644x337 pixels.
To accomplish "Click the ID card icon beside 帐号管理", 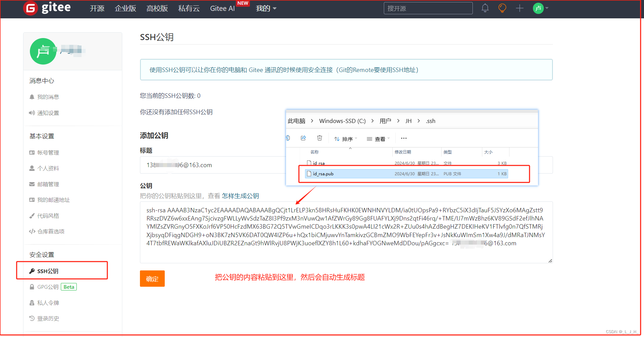I will (x=32, y=153).
